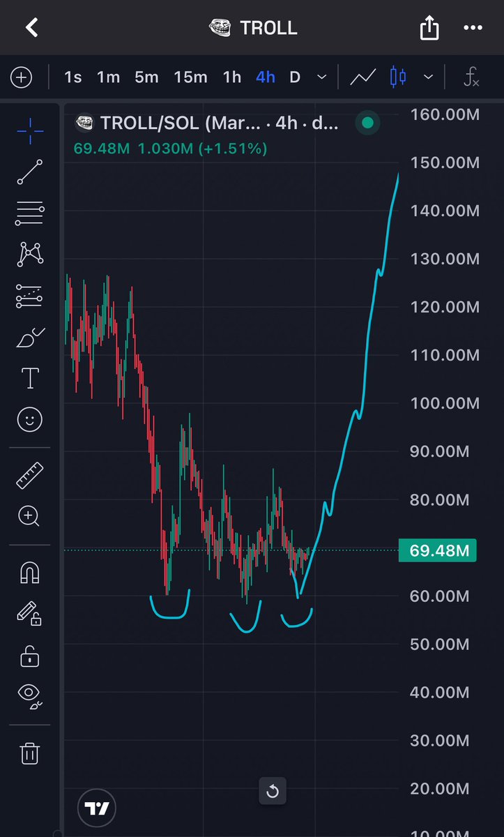Delete drawings with the trash icon
Image resolution: width=504 pixels, height=837 pixels.
[29, 753]
